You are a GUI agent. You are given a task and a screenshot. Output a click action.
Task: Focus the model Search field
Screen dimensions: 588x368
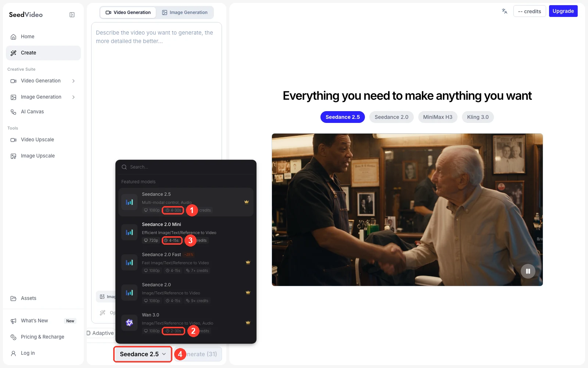[x=186, y=167]
